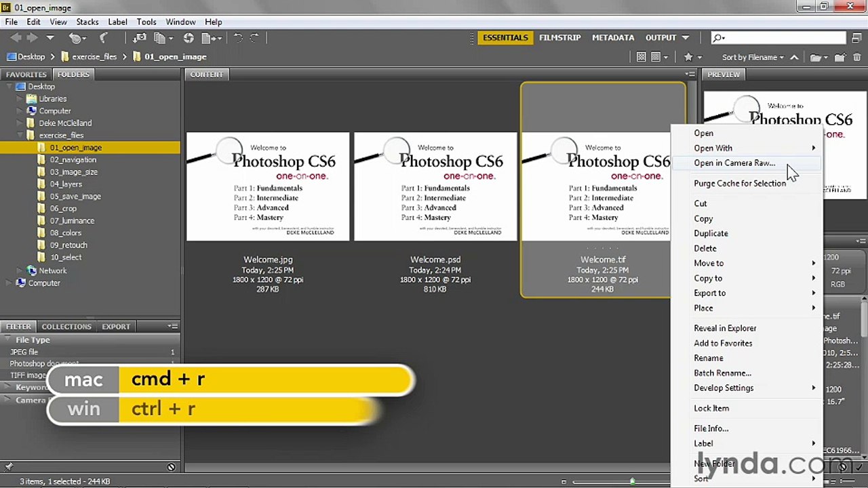
Task: Switch to the FILMSTRIP workspace
Action: tap(559, 38)
